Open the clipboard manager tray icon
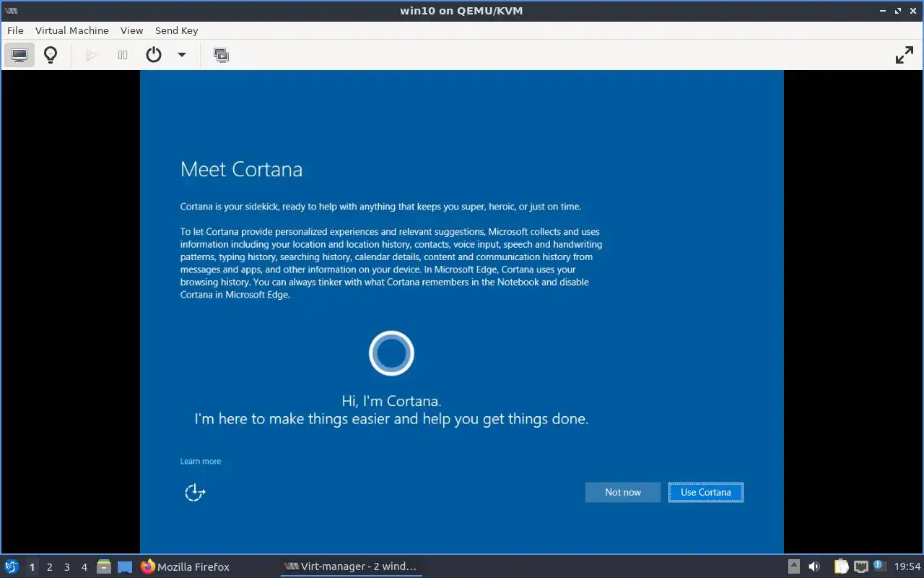 click(841, 566)
